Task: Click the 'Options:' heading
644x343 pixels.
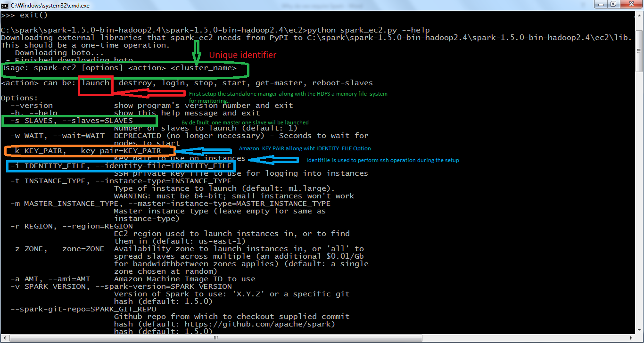Action: pos(19,98)
